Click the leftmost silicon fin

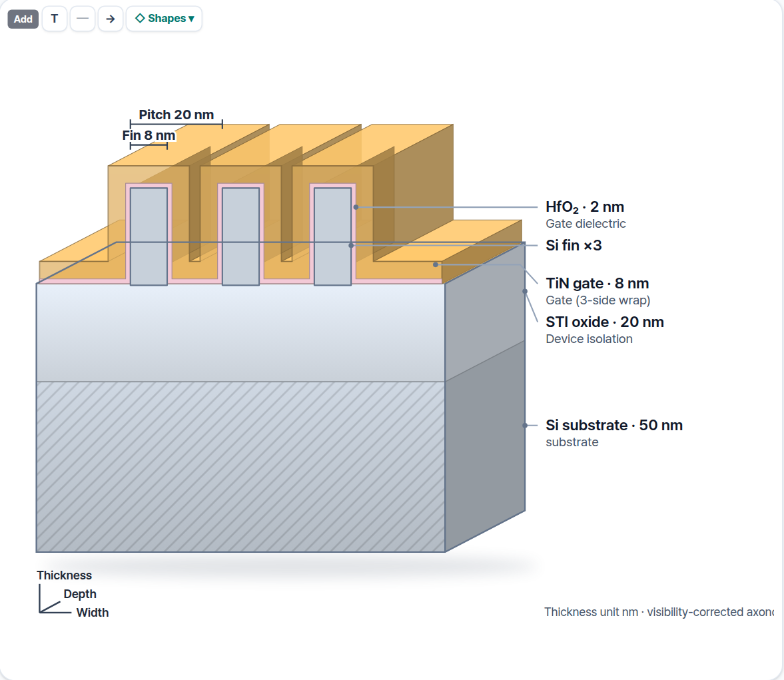point(149,236)
